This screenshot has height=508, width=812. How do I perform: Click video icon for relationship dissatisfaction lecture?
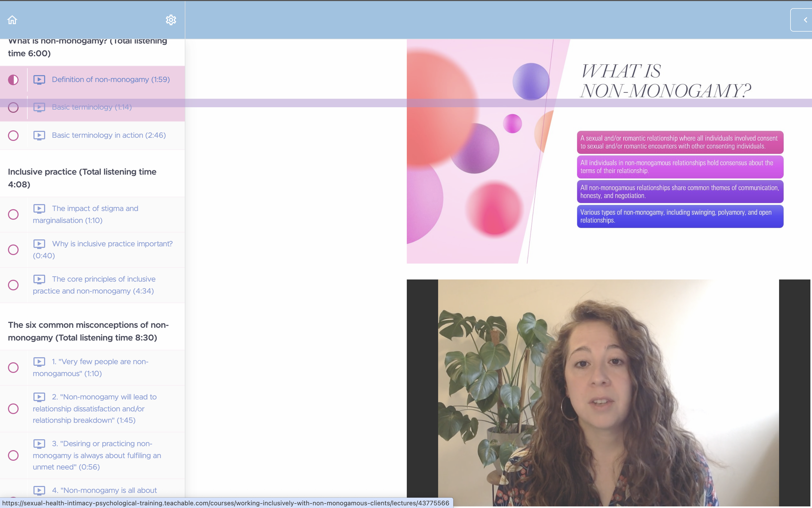click(x=39, y=397)
